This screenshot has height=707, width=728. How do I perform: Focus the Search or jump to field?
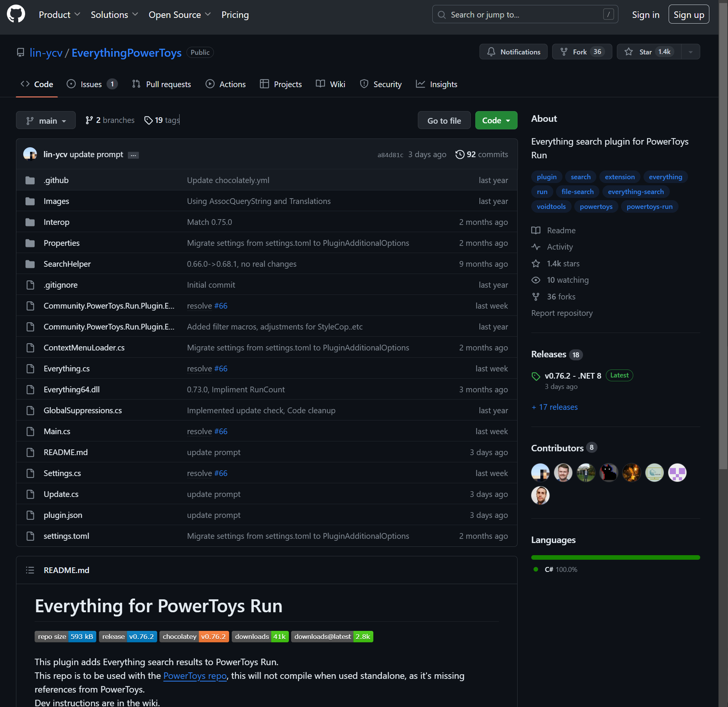pos(525,14)
